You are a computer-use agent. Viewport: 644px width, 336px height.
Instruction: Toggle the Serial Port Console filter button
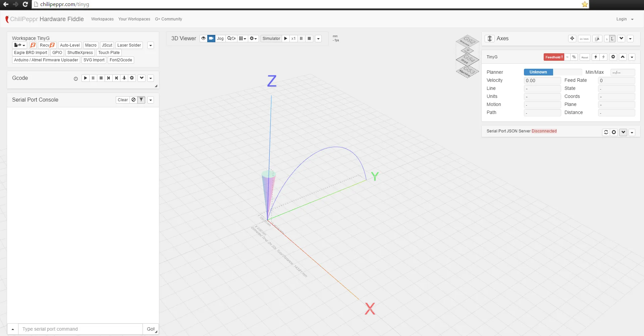pos(141,100)
